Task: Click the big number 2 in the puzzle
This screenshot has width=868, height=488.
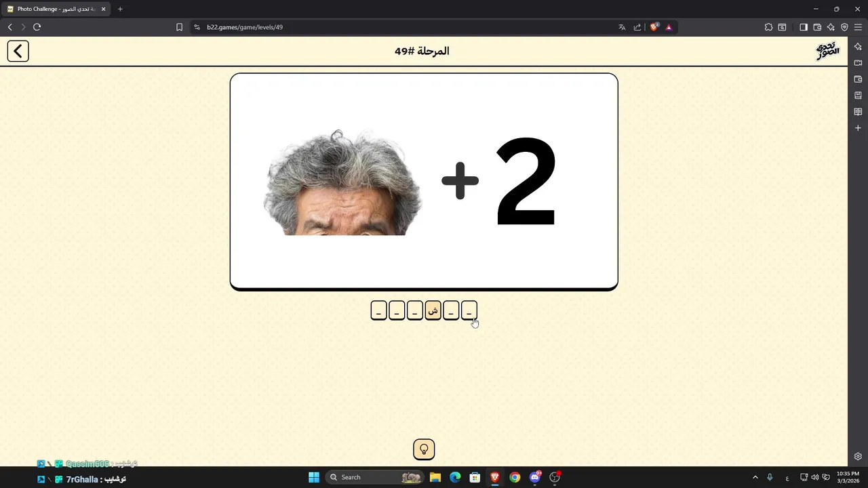Action: (x=526, y=181)
